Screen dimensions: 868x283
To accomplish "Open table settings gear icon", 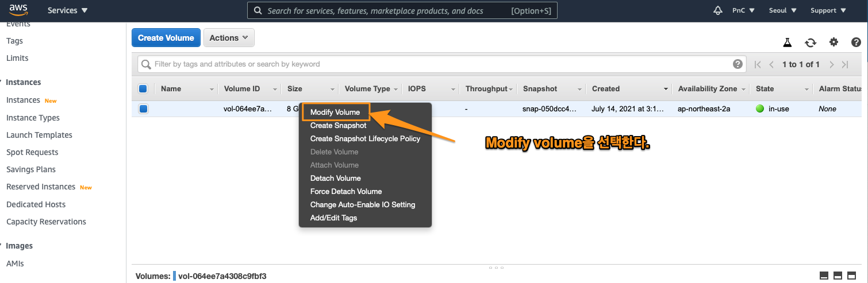I will point(834,42).
